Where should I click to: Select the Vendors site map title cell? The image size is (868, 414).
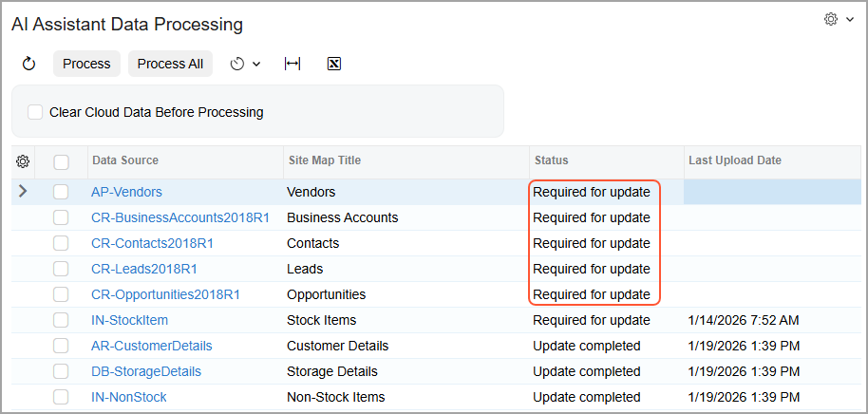click(406, 192)
